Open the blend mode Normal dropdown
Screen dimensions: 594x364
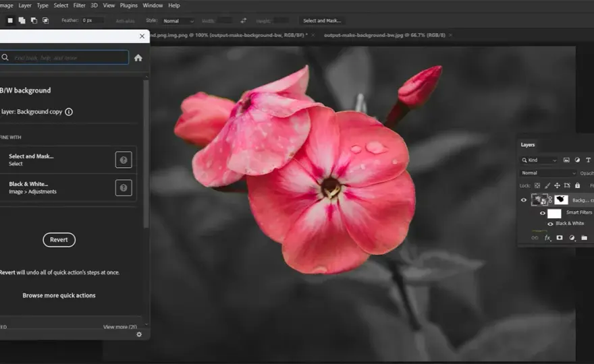tap(548, 173)
